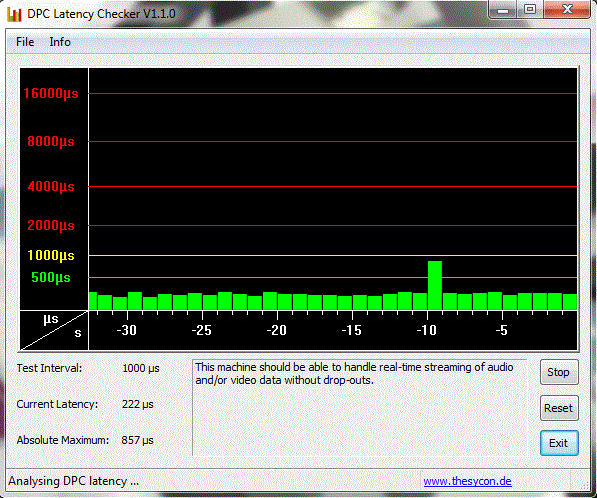Open the Info menu

[x=60, y=42]
